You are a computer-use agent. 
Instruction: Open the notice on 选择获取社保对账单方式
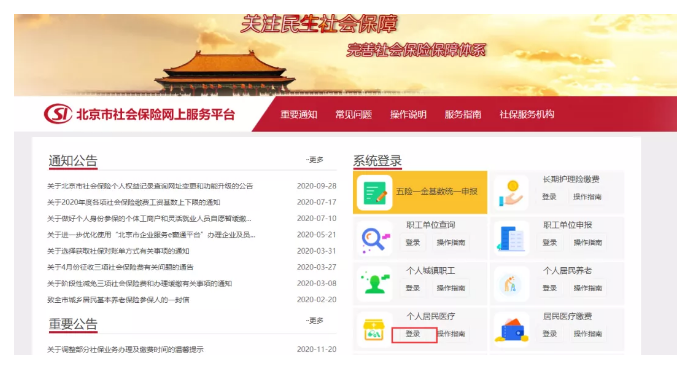(x=118, y=251)
